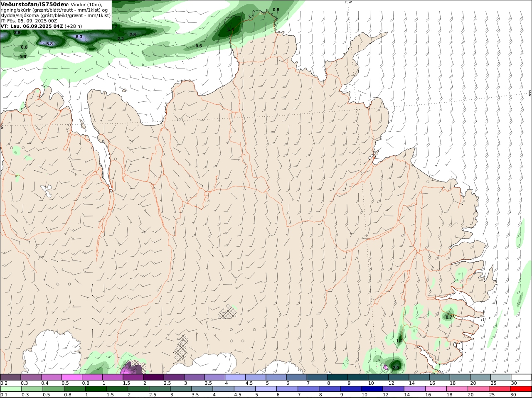Click the 1.0 precipitation value on the map
Image resolution: width=532 pixels, height=398 pixels.
pyautogui.click(x=23, y=57)
